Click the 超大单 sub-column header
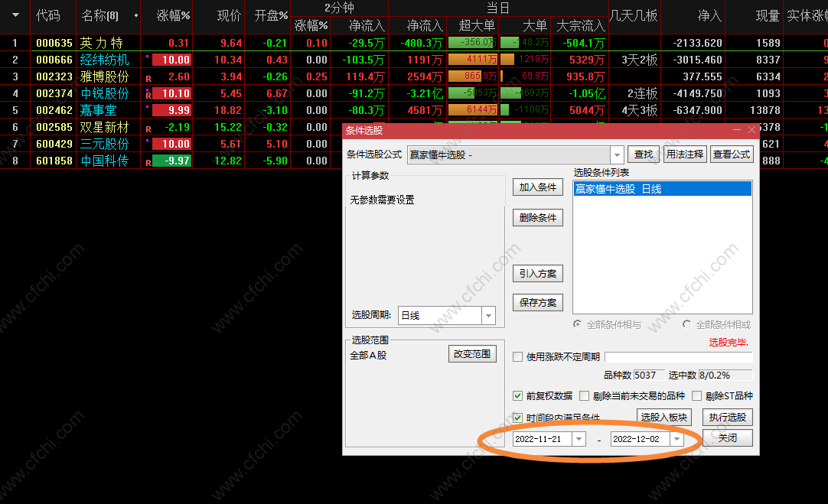Image resolution: width=828 pixels, height=504 pixels. point(477,25)
